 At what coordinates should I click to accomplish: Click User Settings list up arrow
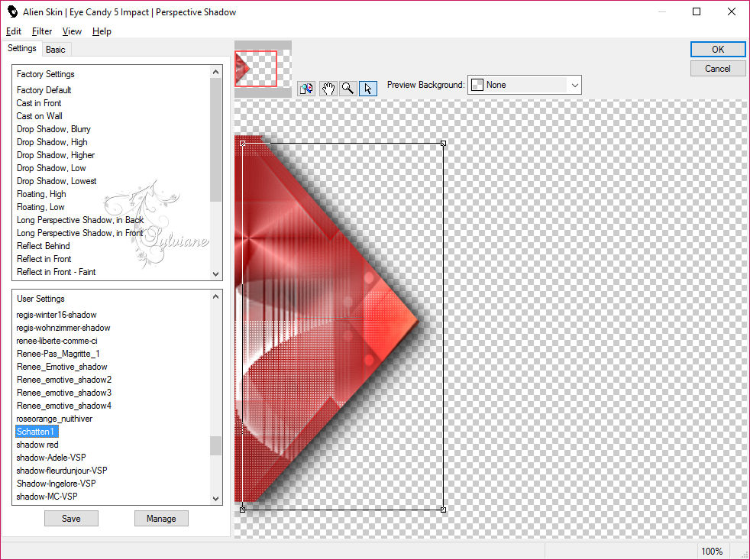pos(215,296)
